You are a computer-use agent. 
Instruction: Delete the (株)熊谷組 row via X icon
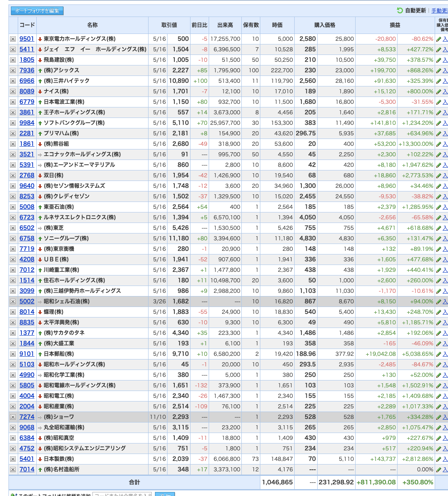tap(13, 144)
